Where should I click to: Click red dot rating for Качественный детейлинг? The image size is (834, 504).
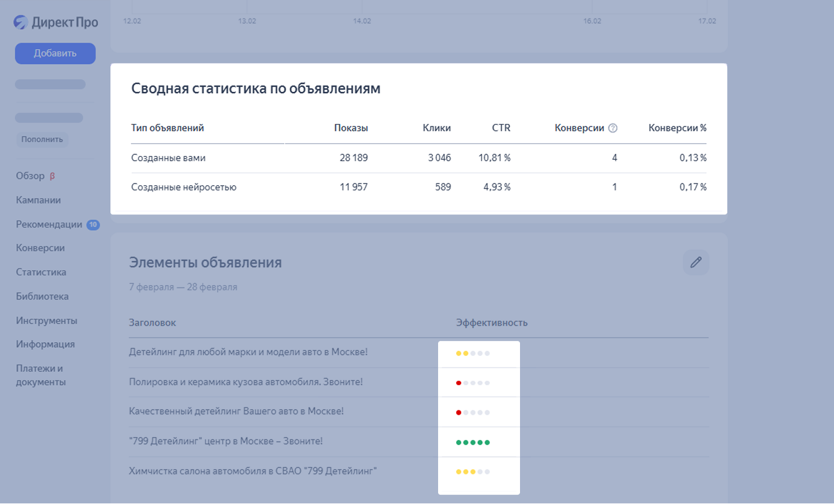tap(473, 412)
